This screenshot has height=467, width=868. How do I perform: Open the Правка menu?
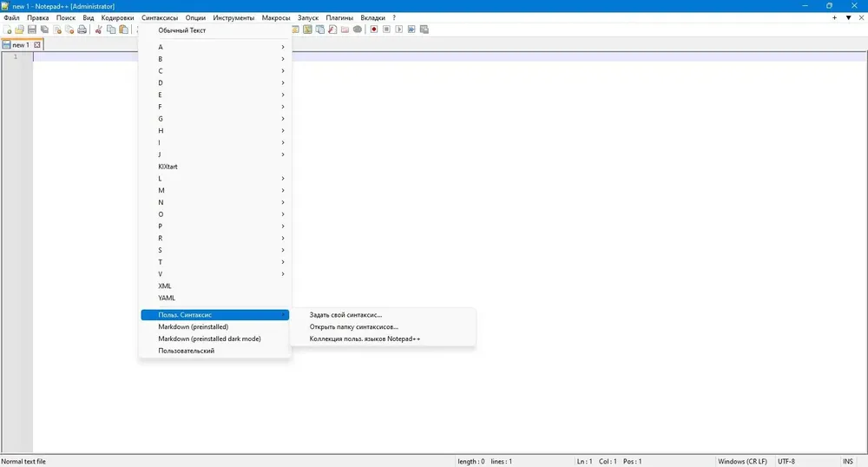click(37, 17)
